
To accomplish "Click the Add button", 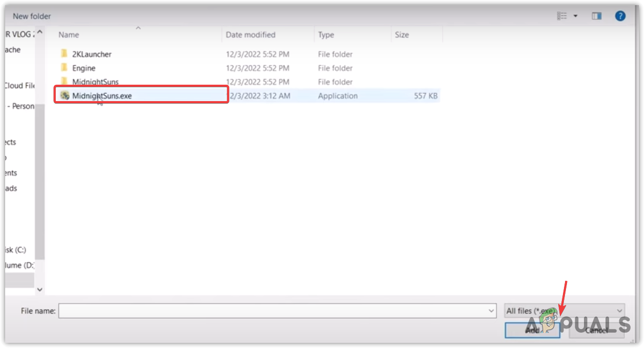I will click(x=533, y=330).
